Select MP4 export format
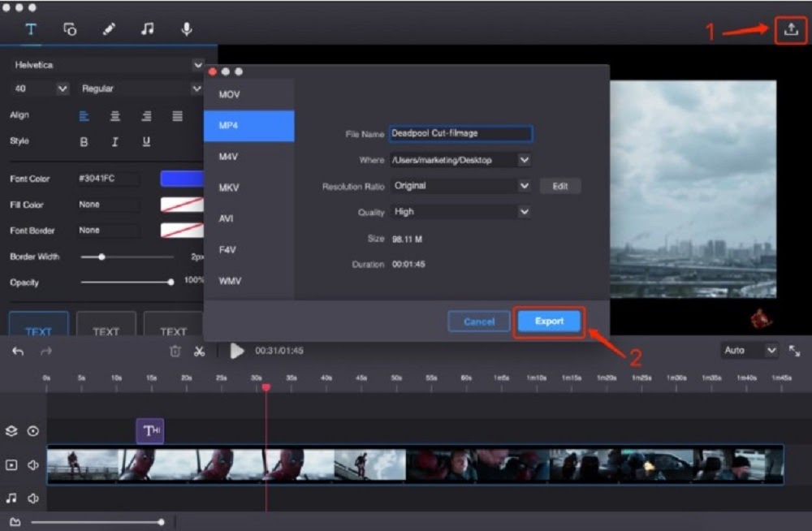812x531 pixels. pyautogui.click(x=249, y=125)
